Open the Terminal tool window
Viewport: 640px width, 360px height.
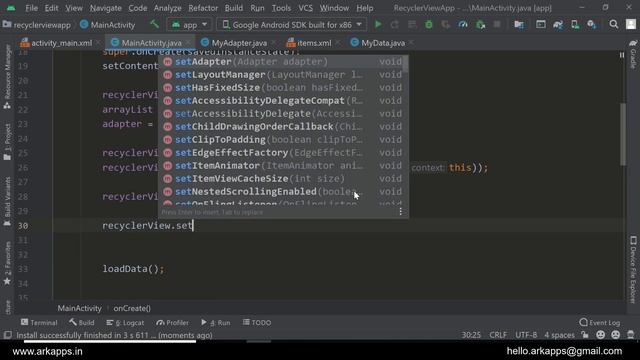click(x=39, y=322)
